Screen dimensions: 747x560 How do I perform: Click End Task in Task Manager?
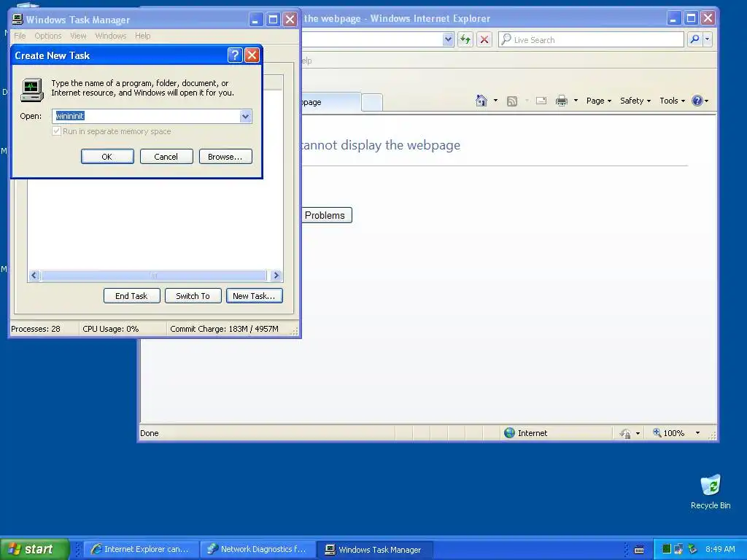point(131,296)
